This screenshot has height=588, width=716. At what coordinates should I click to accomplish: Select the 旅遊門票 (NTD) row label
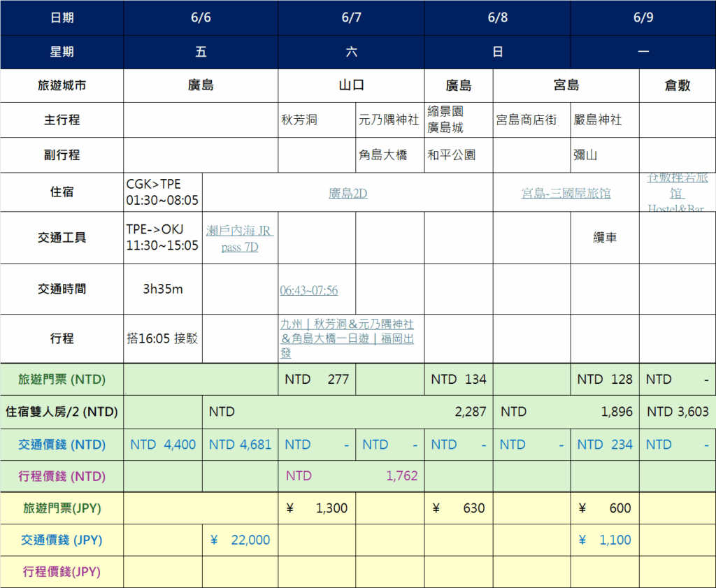62,380
